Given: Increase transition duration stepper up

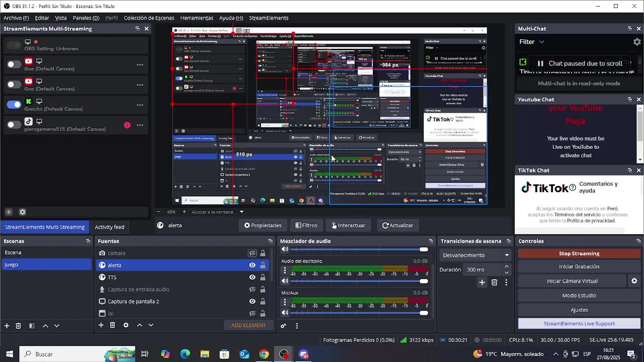Looking at the screenshot, I should tap(506, 267).
